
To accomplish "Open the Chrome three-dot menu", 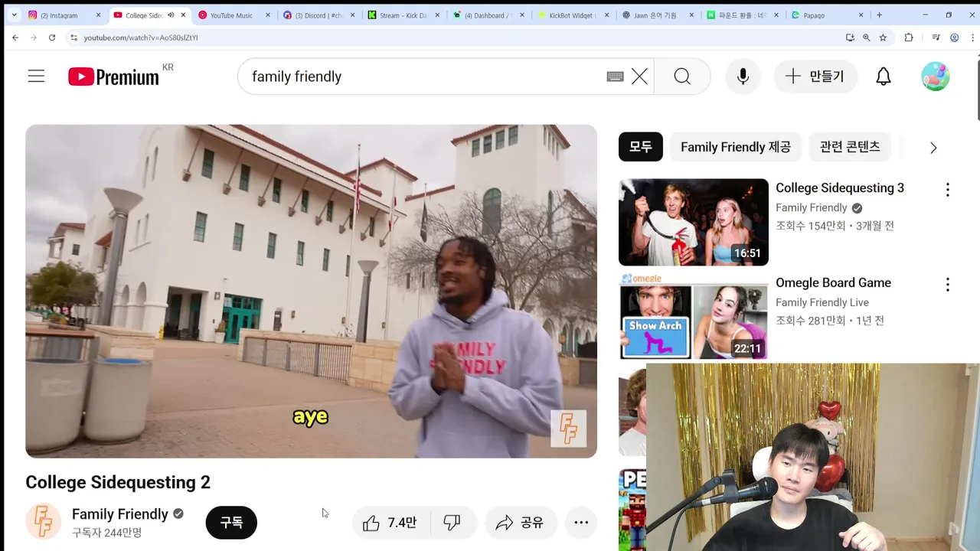I will click(x=971, y=37).
